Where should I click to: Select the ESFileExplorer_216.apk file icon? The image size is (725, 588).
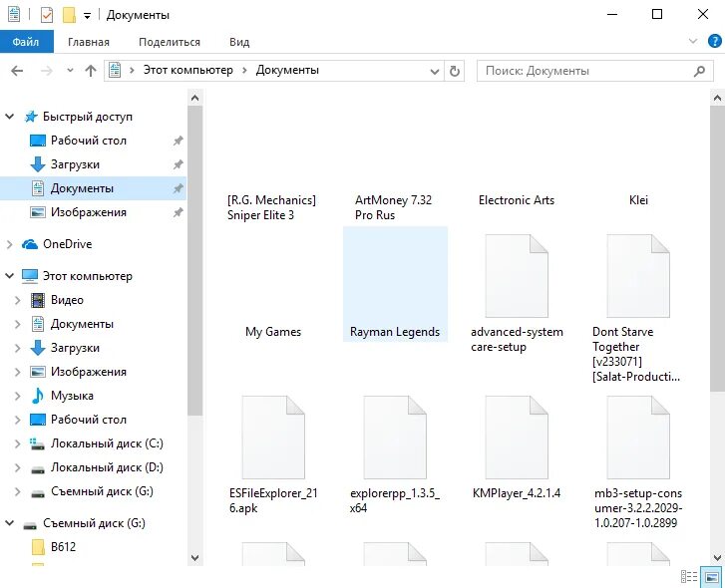click(273, 438)
